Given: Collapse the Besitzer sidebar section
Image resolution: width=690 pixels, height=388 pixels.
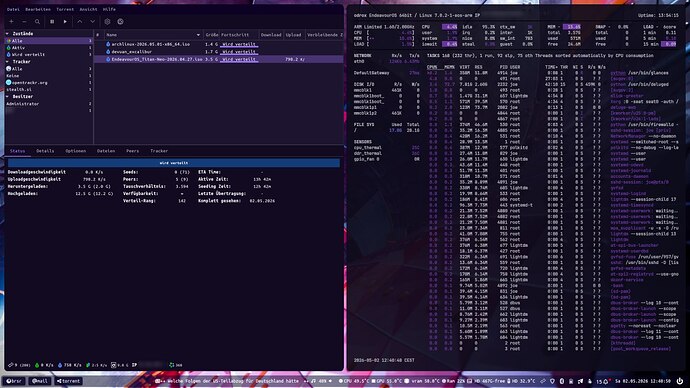Looking at the screenshot, I should click(x=7, y=96).
